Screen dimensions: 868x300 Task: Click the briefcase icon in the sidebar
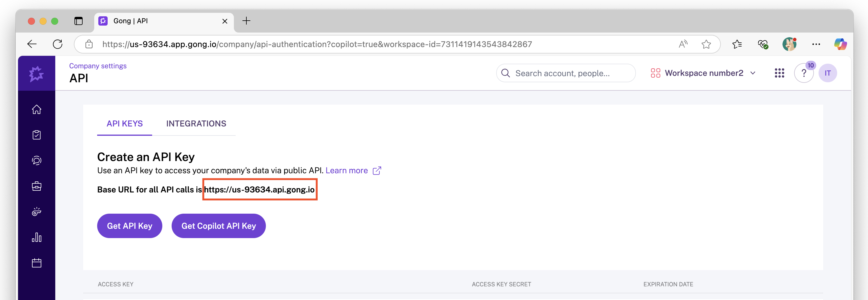36,186
